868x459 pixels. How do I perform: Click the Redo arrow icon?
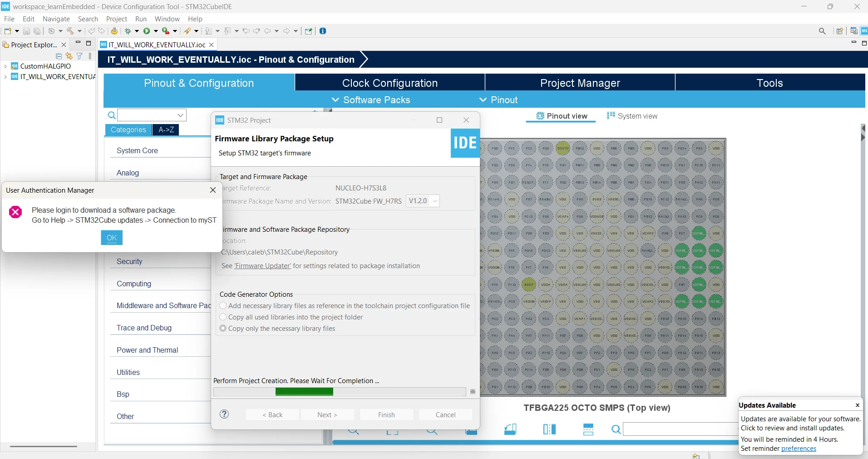pyautogui.click(x=101, y=31)
